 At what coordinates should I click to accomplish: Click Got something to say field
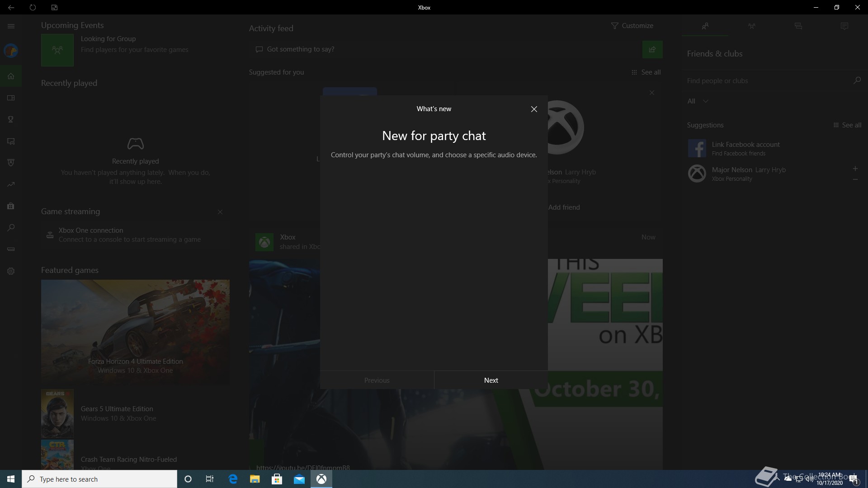tap(445, 49)
